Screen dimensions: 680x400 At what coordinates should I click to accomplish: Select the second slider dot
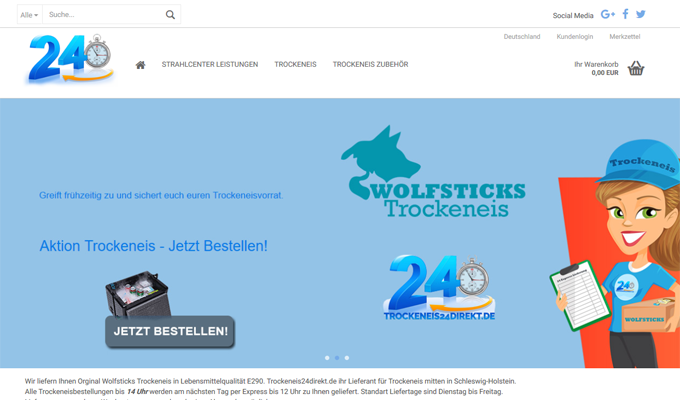tap(337, 358)
